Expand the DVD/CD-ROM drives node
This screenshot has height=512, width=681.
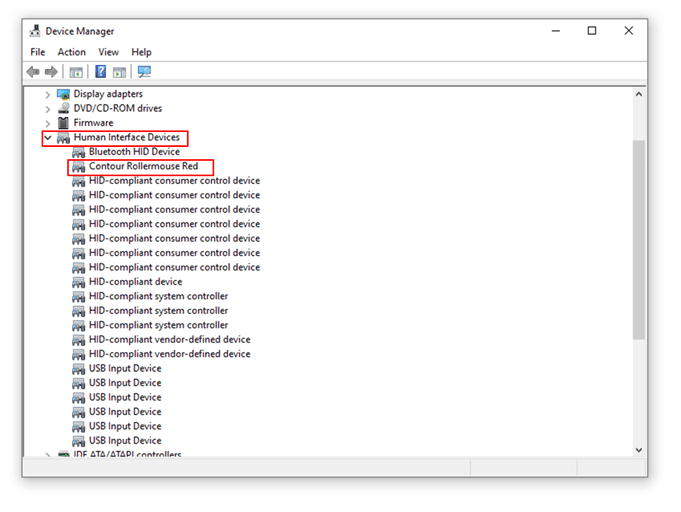tap(47, 108)
